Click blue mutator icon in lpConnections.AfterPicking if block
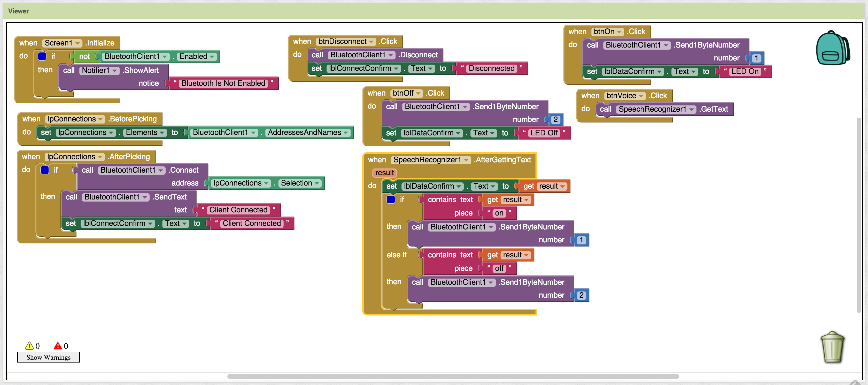868x385 pixels. (x=44, y=170)
